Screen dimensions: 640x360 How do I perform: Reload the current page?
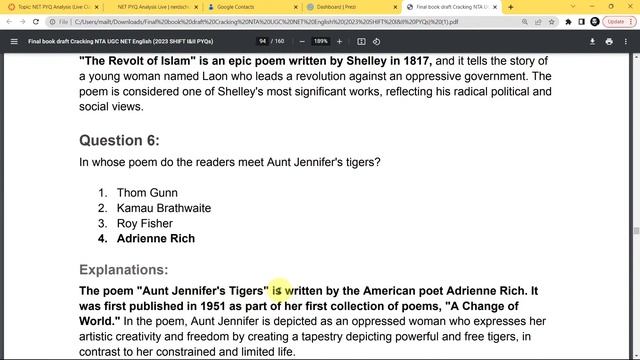(36, 22)
